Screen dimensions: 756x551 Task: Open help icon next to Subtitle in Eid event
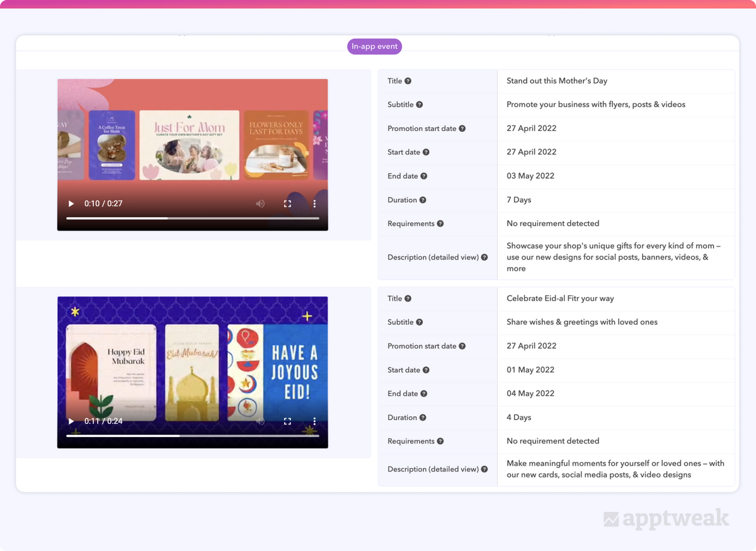(420, 322)
